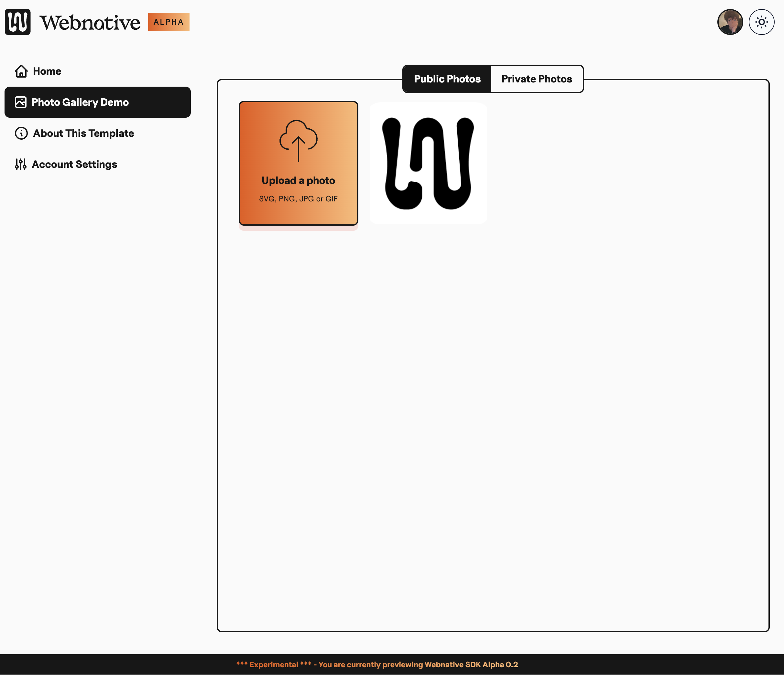
Task: Click the orange ALPHA badge
Action: (169, 22)
